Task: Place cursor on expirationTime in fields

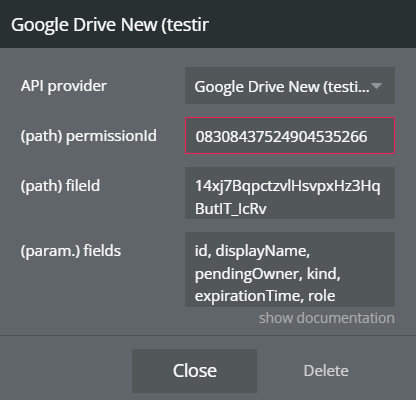Action: [x=247, y=296]
